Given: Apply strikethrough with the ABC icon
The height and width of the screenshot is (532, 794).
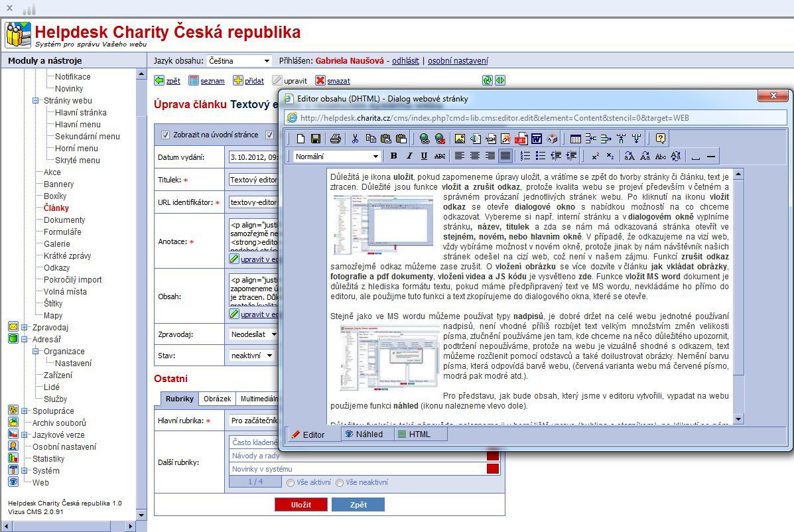Looking at the screenshot, I should [x=440, y=156].
